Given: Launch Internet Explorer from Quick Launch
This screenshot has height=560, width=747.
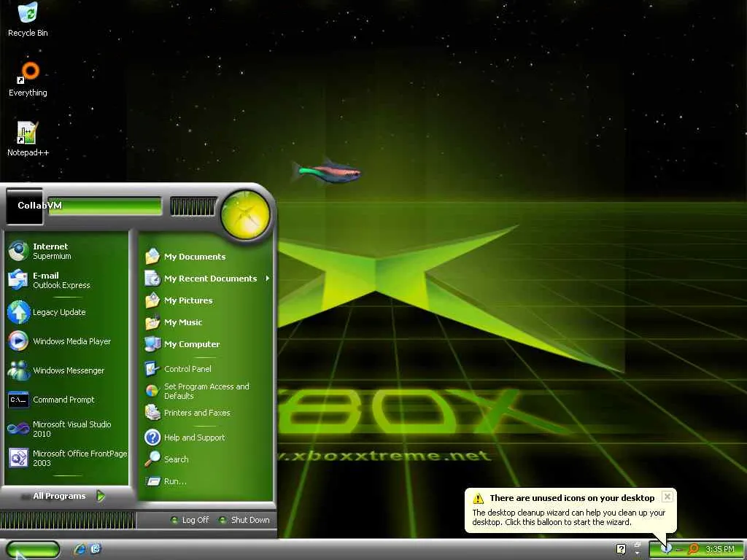Looking at the screenshot, I should pos(80,550).
